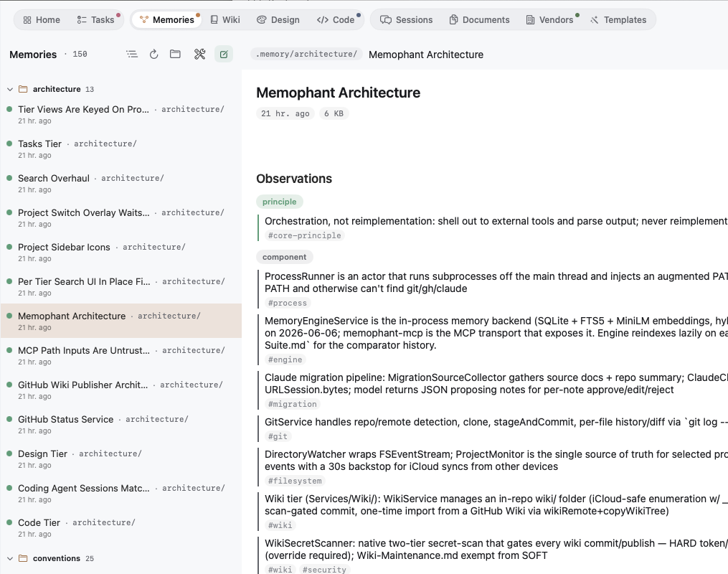This screenshot has height=574, width=728.
Task: Click the architecture folder count '13'
Action: (90, 89)
